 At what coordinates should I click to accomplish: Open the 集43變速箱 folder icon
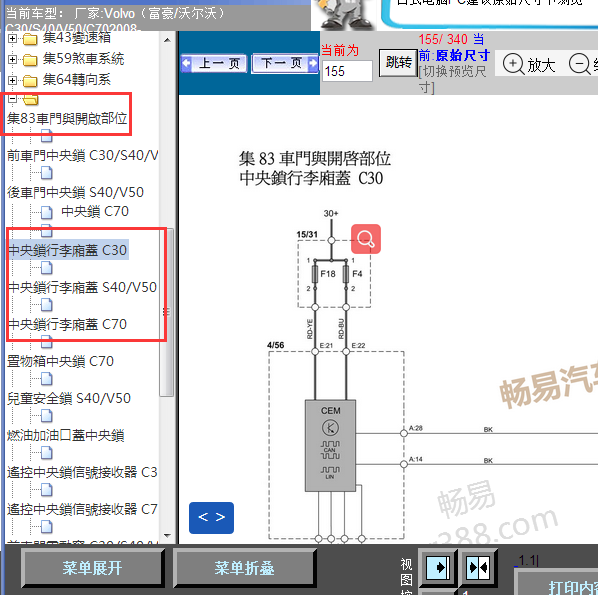click(30, 39)
